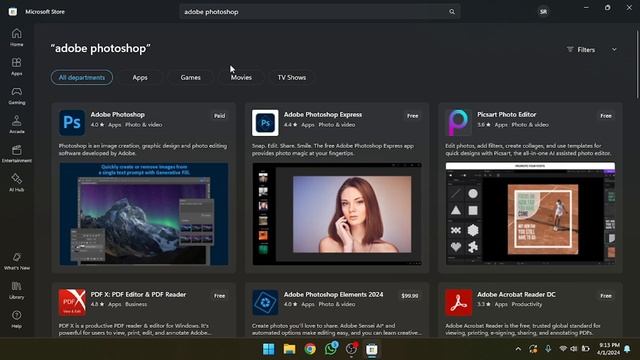Click the Microsoft Store logo in title bar
This screenshot has width=640, height=360.
pos(13,12)
